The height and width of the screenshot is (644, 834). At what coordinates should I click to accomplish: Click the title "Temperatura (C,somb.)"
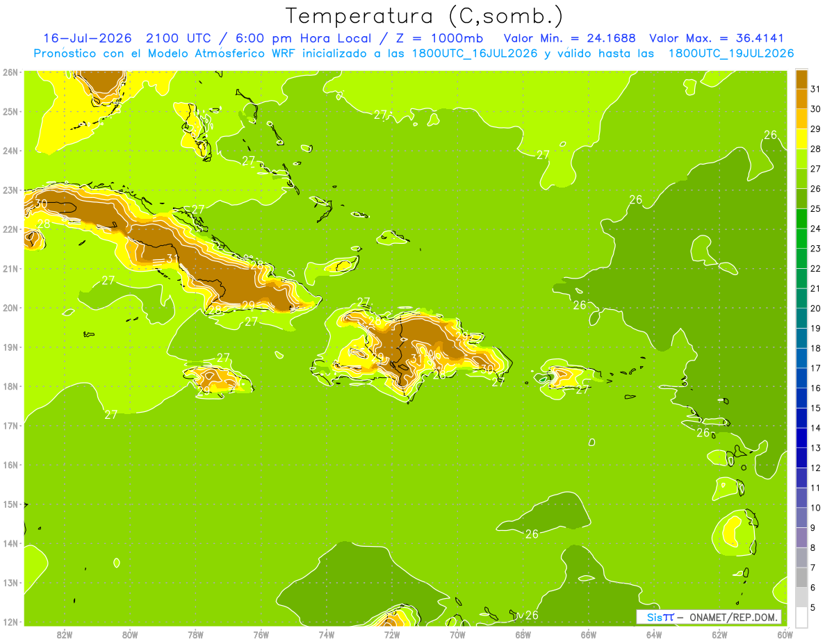click(x=425, y=17)
